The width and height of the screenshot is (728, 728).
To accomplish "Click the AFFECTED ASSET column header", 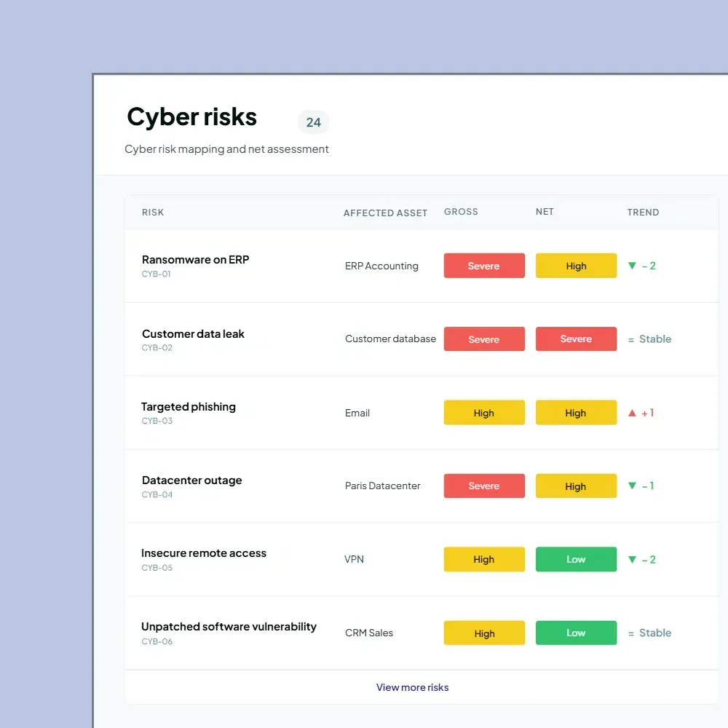I will click(x=385, y=213).
